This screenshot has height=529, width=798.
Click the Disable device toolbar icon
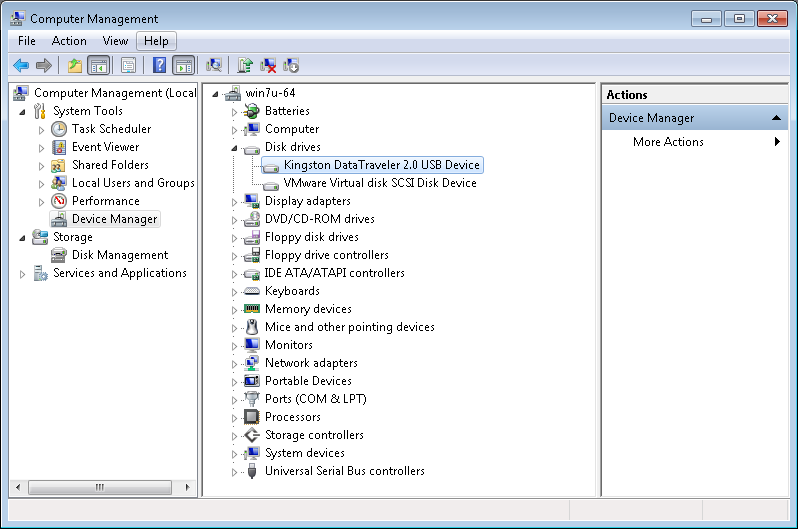[291, 65]
